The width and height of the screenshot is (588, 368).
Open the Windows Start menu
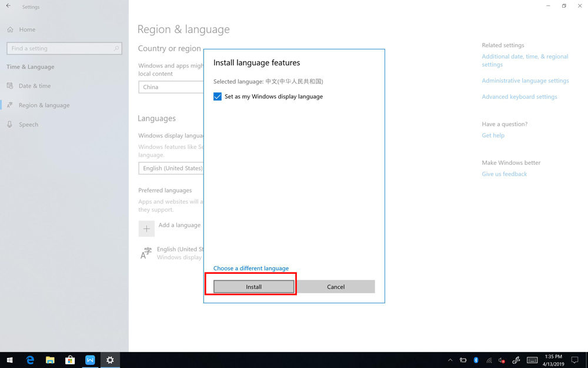pyautogui.click(x=9, y=360)
